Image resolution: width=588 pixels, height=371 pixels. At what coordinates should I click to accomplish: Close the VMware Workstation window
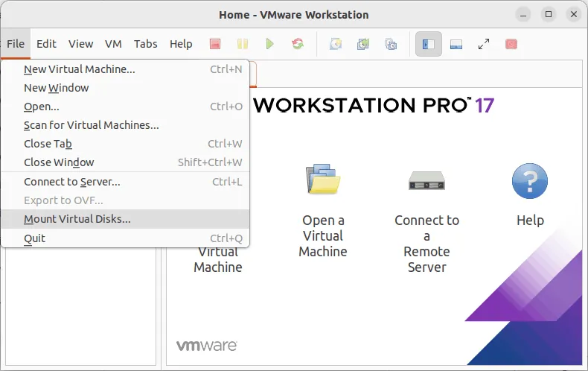(574, 15)
